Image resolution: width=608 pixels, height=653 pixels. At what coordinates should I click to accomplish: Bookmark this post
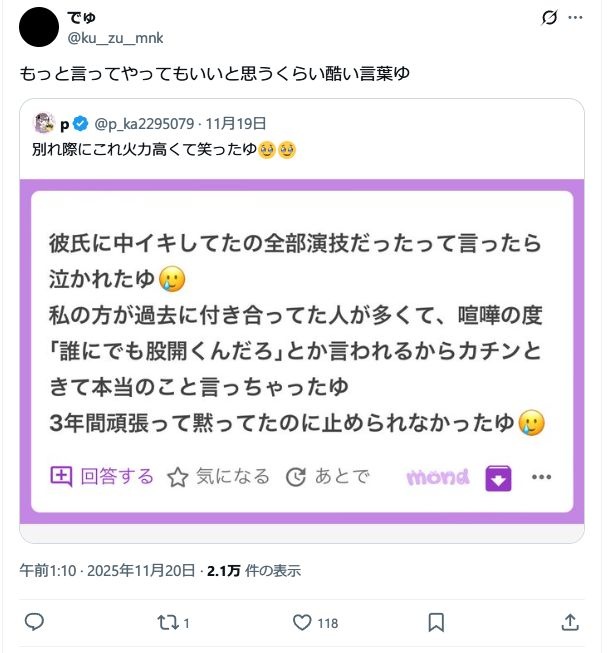point(436,622)
